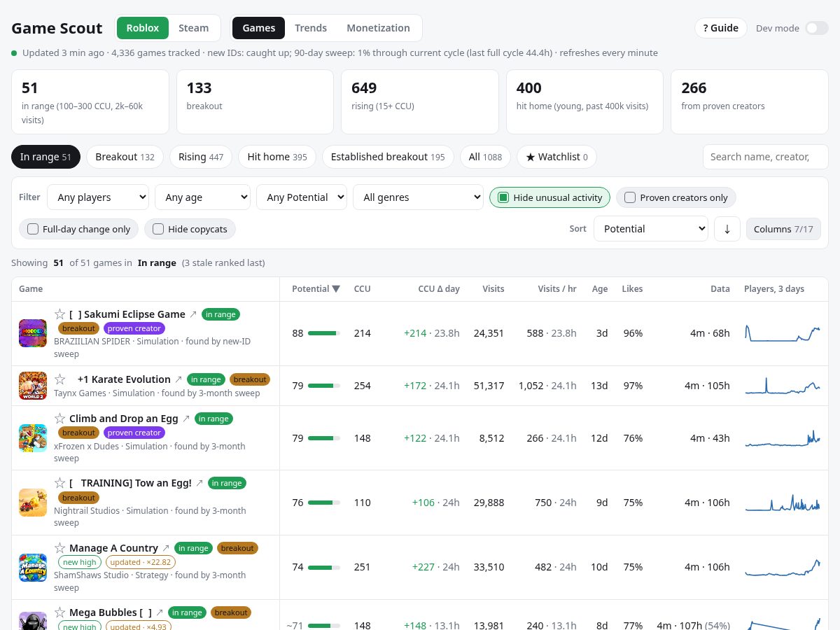Screen dimensions: 840x630
Task: Open external link for +1 Karate Evolution
Action: (x=179, y=379)
